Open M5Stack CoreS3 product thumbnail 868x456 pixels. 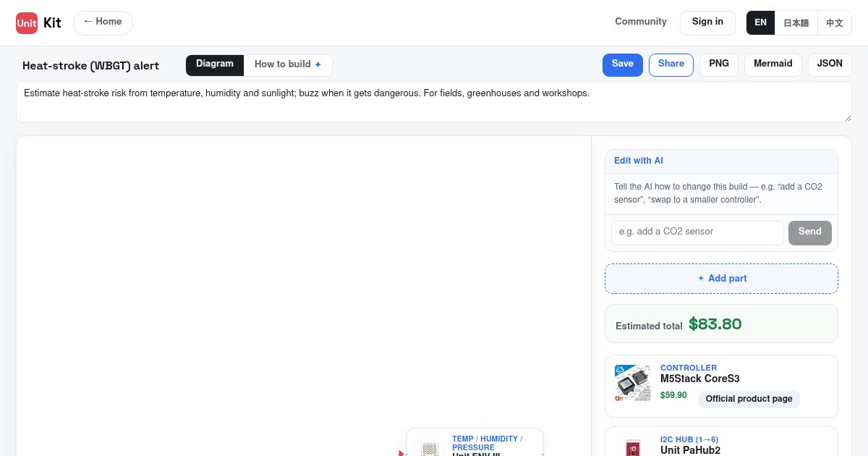(x=632, y=384)
